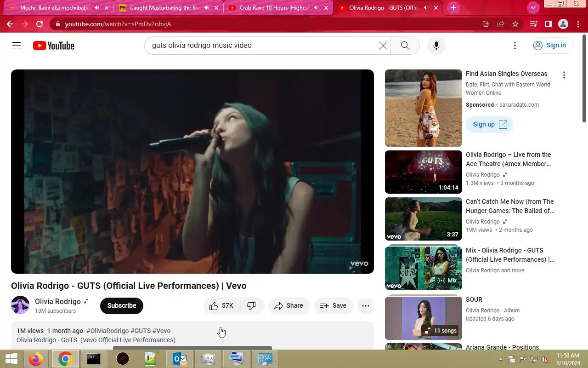
Task: Close the Crab Rave 10 Hours tab
Action: [326, 8]
